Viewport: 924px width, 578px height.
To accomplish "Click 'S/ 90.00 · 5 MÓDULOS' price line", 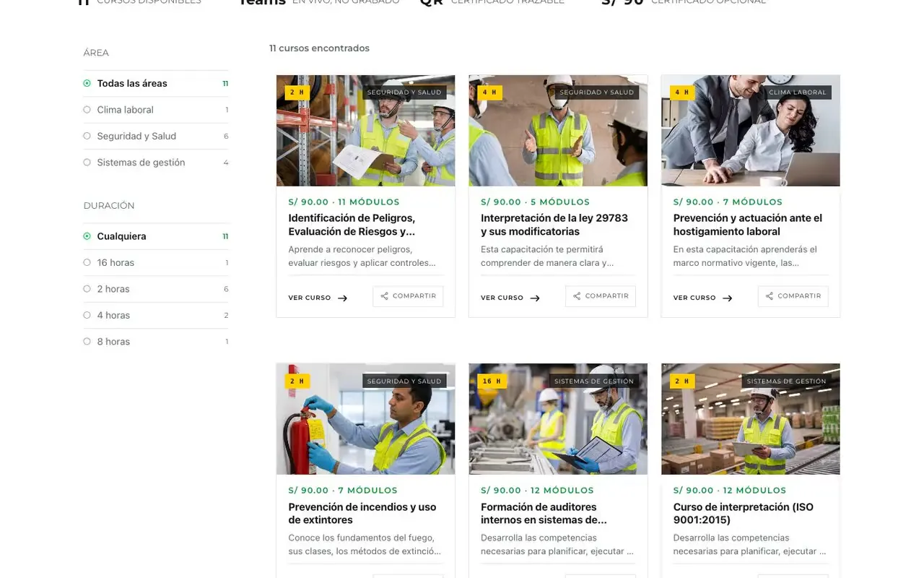I will [x=535, y=202].
